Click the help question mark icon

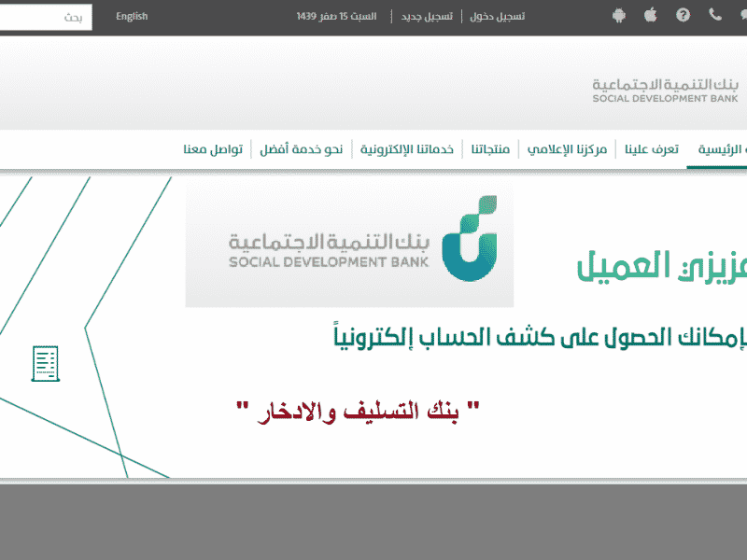683,15
